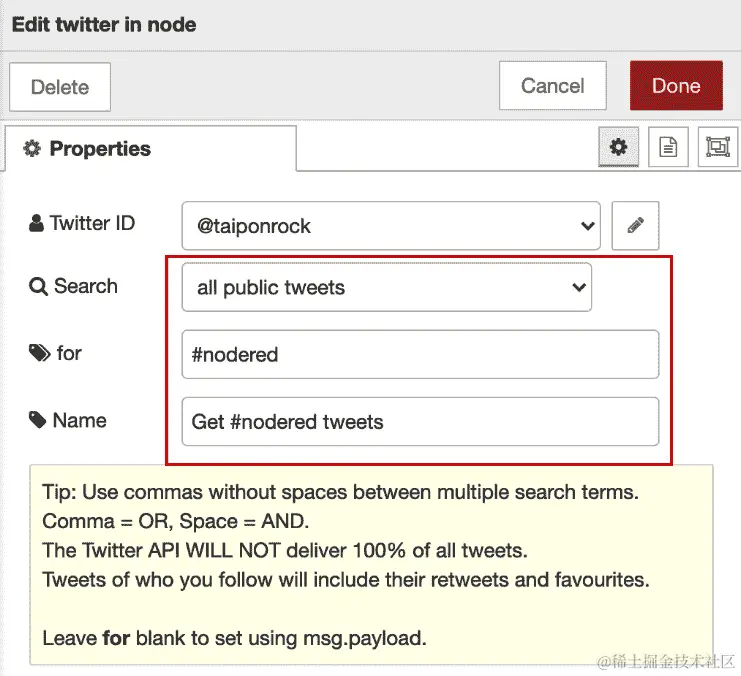741x676 pixels.
Task: Click the Delete button
Action: coord(60,87)
